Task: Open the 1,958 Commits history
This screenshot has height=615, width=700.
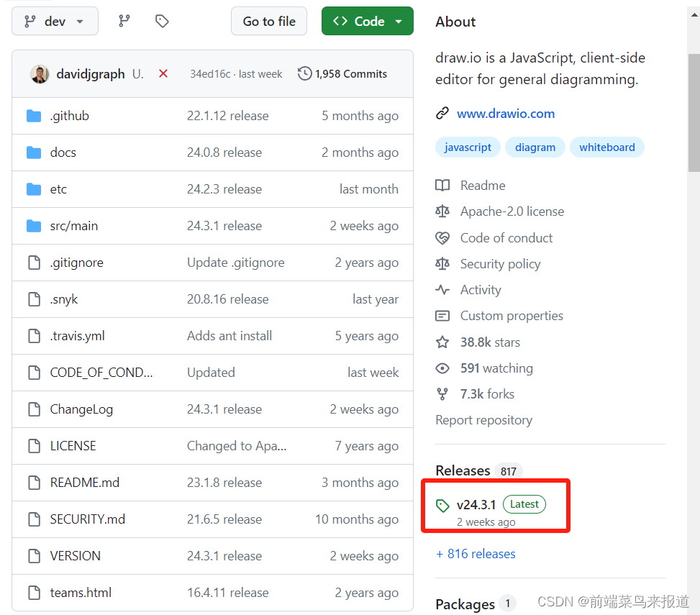Action: [342, 74]
